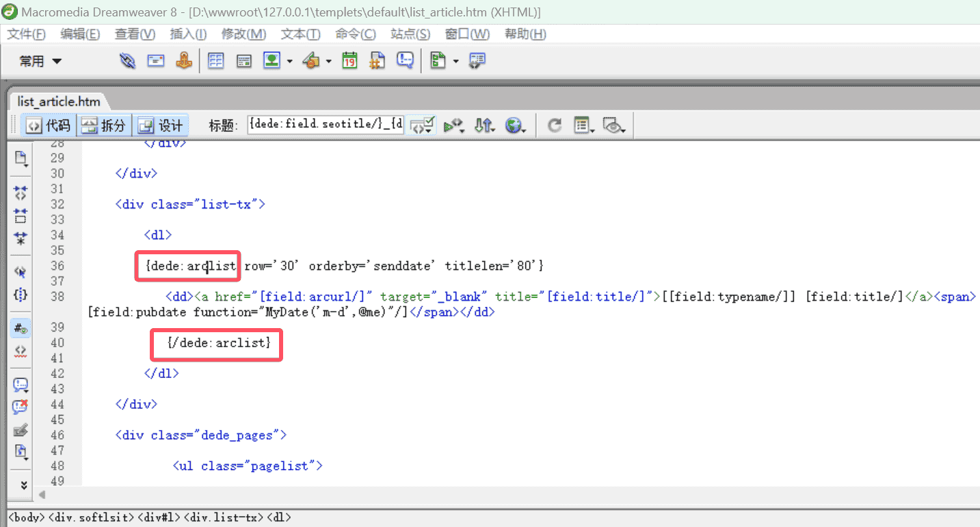Open the 插入(I) menu
The width and height of the screenshot is (980, 527).
coord(188,34)
